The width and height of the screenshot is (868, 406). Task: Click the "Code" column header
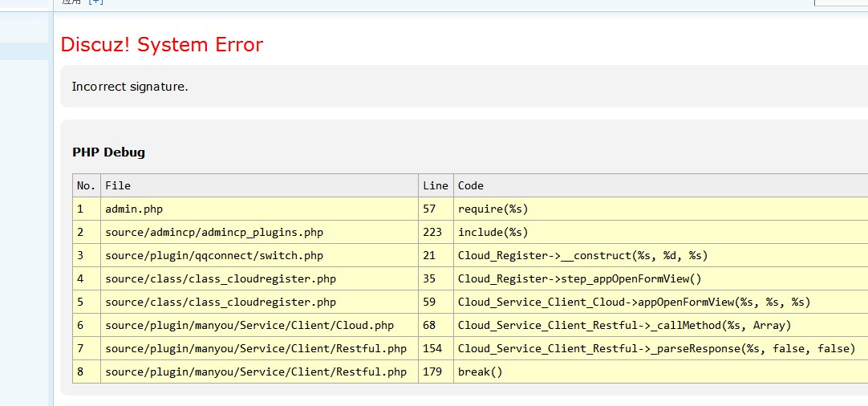click(x=471, y=185)
